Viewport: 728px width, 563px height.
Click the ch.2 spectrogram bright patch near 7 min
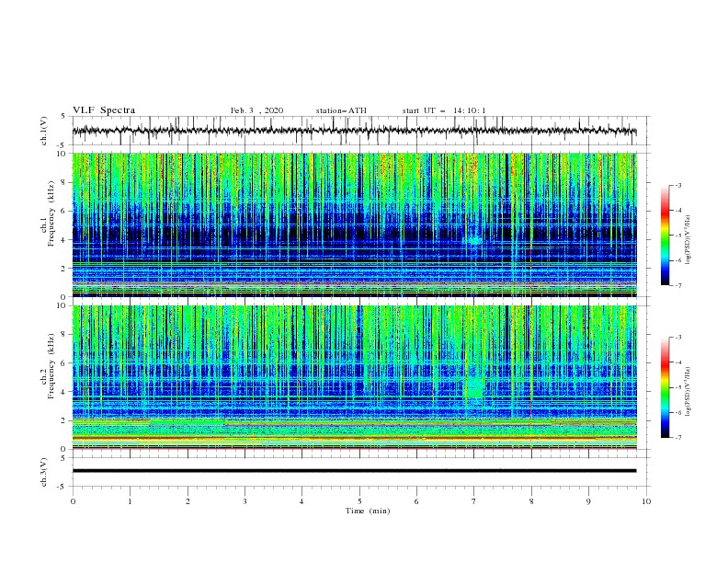475,386
